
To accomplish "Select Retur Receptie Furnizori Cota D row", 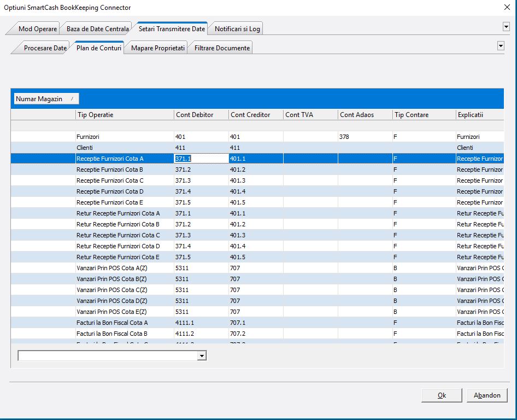I will (x=257, y=246).
